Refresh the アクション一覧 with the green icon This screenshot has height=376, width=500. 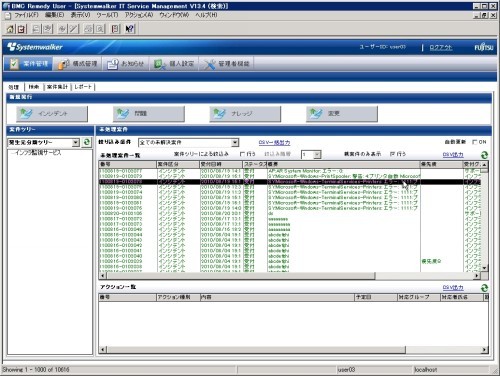click(x=484, y=288)
